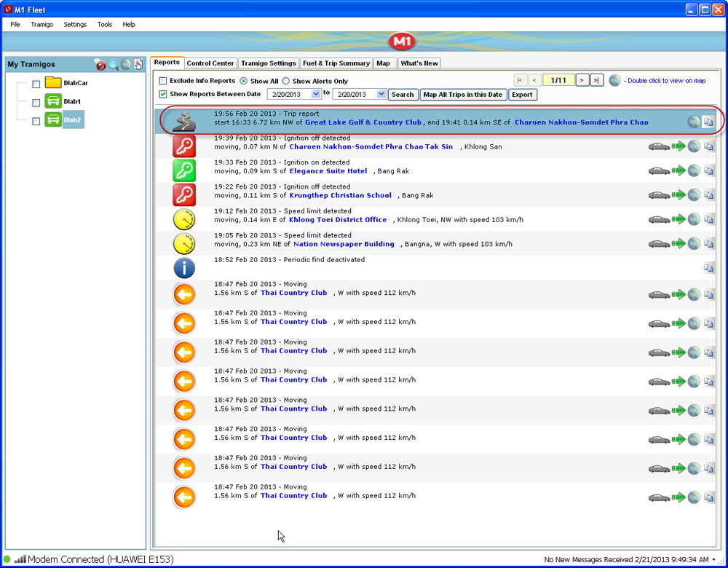The width and height of the screenshot is (728, 568).
Task: Click the Search button
Action: point(403,95)
